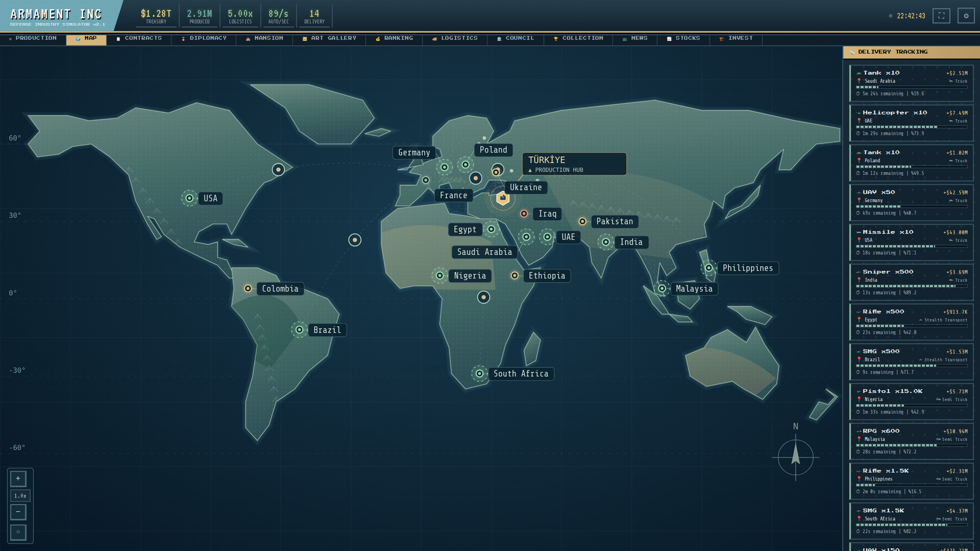The width and height of the screenshot is (980, 551).
Task: Click the Türkiye production hub hexagon
Action: pyautogui.click(x=503, y=198)
